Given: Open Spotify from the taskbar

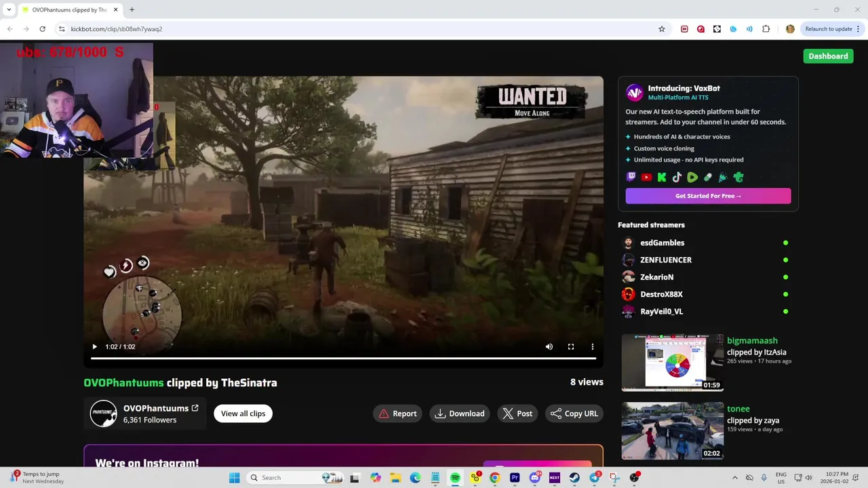Looking at the screenshot, I should (455, 478).
